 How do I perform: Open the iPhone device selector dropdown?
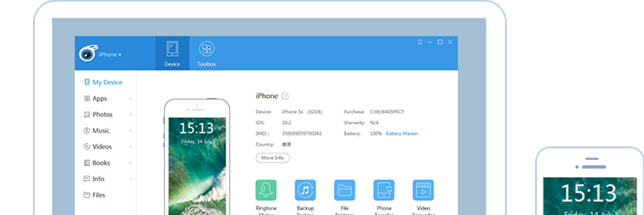110,55
